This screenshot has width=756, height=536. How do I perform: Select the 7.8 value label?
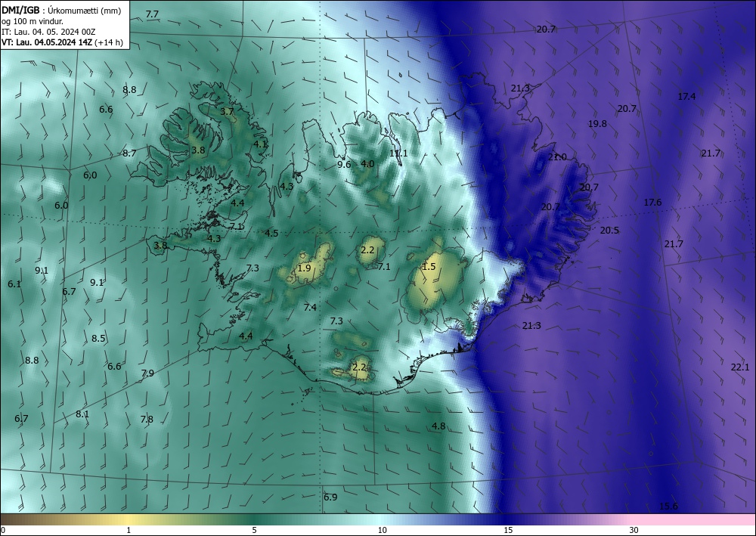pyautogui.click(x=147, y=419)
